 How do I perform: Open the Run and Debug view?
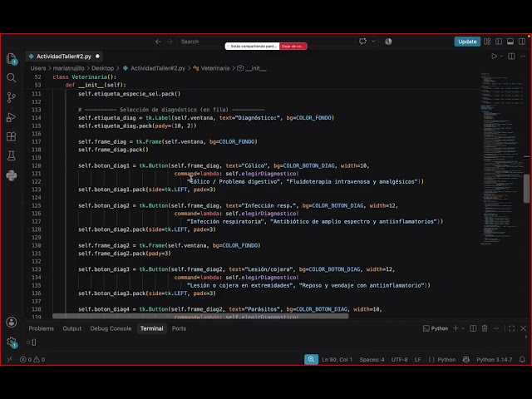pos(11,117)
